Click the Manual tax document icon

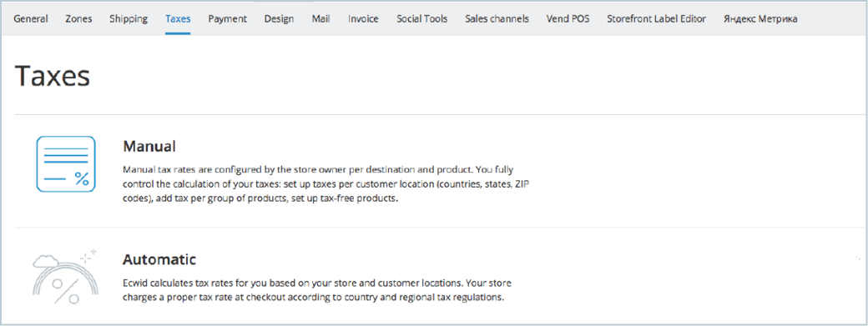[66, 164]
